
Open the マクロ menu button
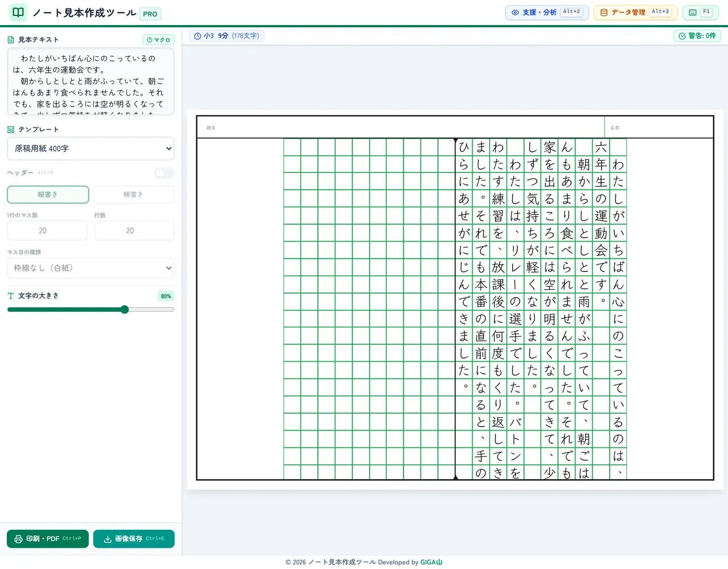coord(158,40)
